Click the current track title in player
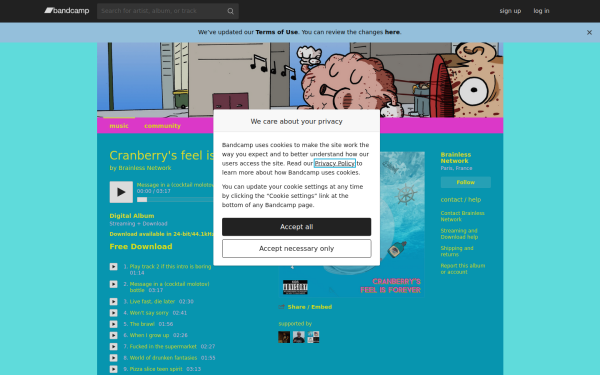600x375 pixels. pos(175,185)
